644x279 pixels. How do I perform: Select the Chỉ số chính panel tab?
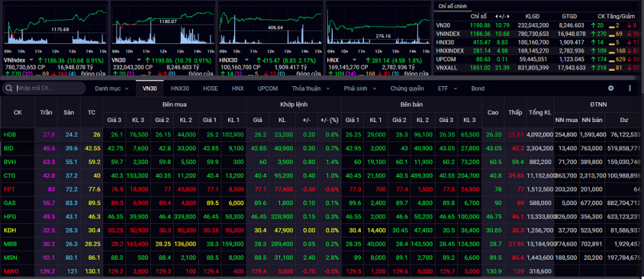click(x=451, y=5)
